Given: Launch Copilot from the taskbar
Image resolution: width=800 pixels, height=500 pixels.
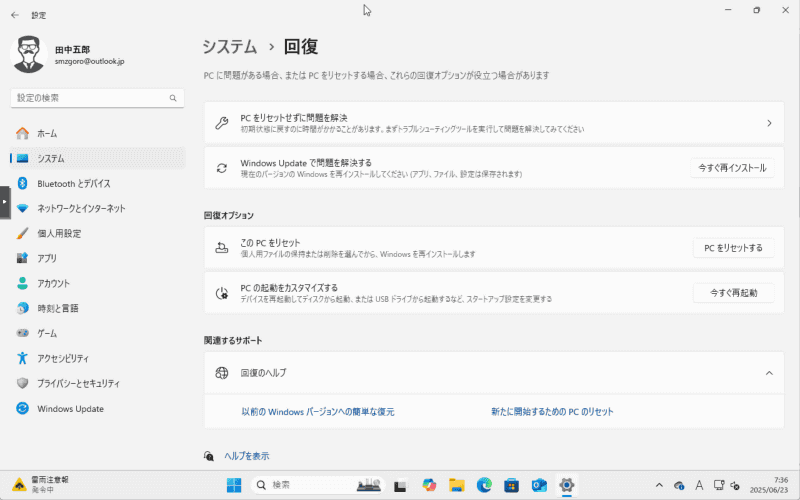Looking at the screenshot, I should click(429, 485).
